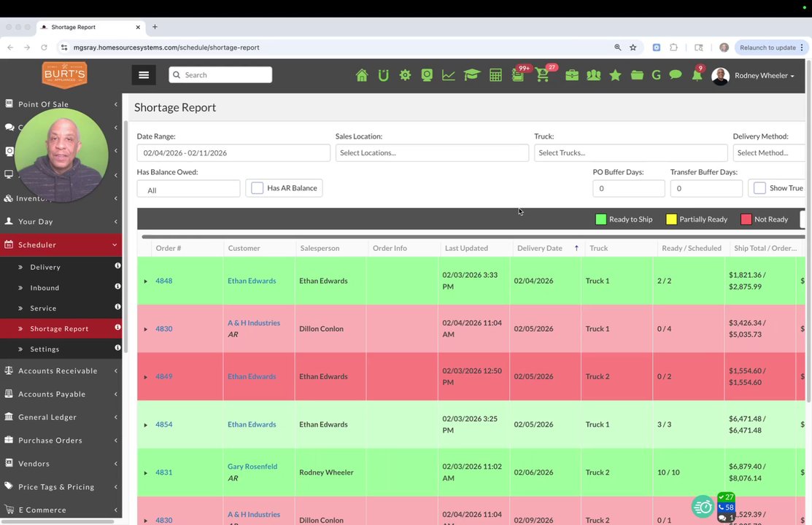Viewport: 812px width, 525px height.
Task: Expand Accounts Receivable sidebar menu
Action: point(61,370)
